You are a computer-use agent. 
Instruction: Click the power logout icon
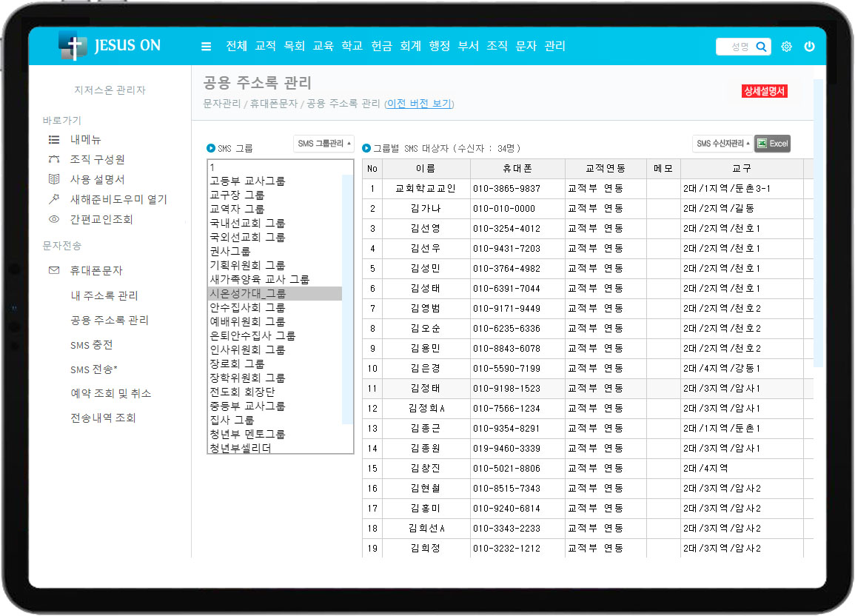809,47
